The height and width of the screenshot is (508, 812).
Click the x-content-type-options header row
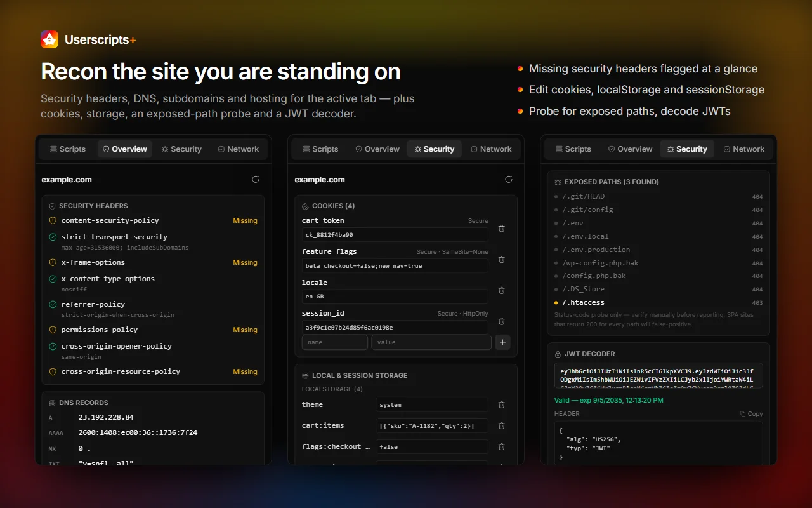153,283
